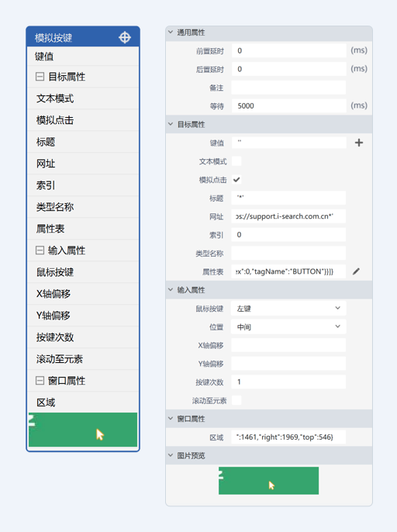
Task: Select 滚动至元素 row in left panel
Action: (83, 359)
